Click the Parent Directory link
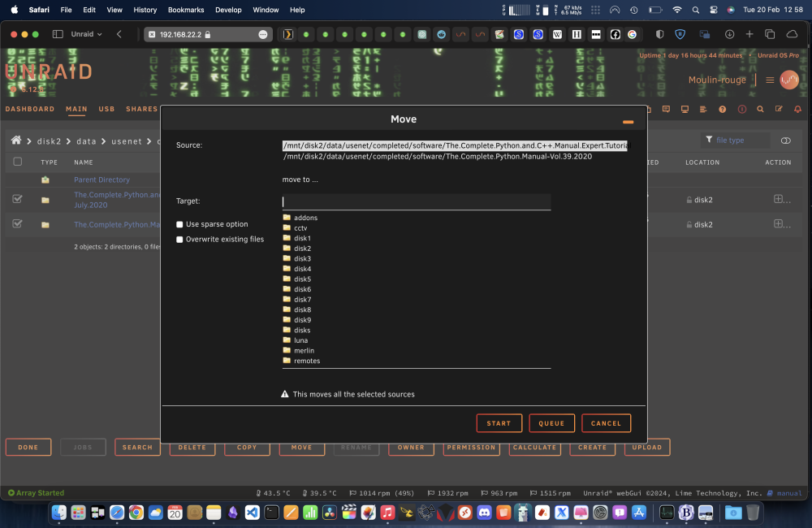The width and height of the screenshot is (812, 528). coord(101,180)
